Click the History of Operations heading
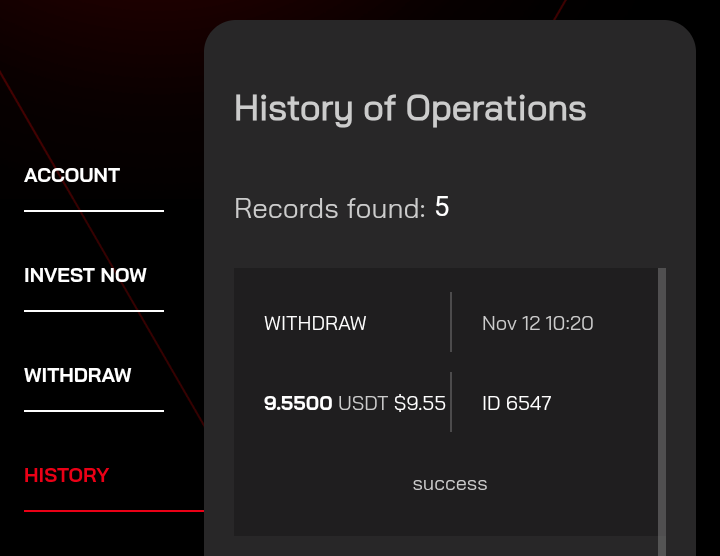This screenshot has width=720, height=556. coord(410,108)
